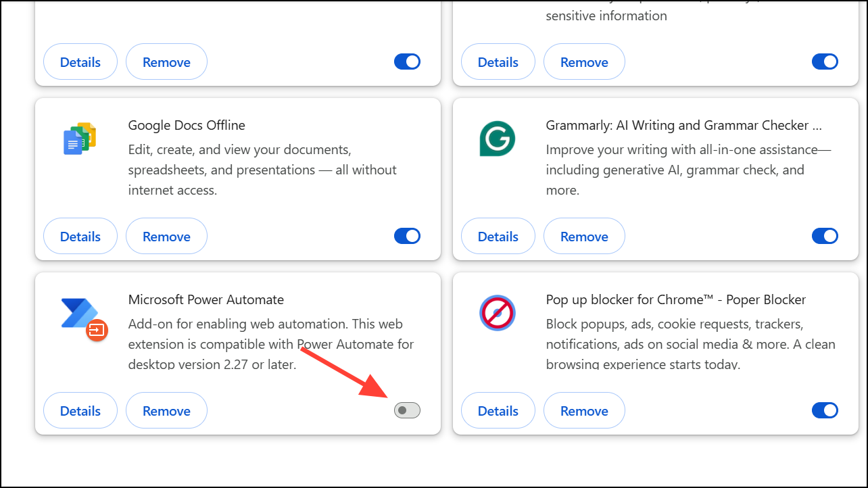Click Details on the top-left extension card
This screenshot has width=868, height=488.
click(x=79, y=62)
